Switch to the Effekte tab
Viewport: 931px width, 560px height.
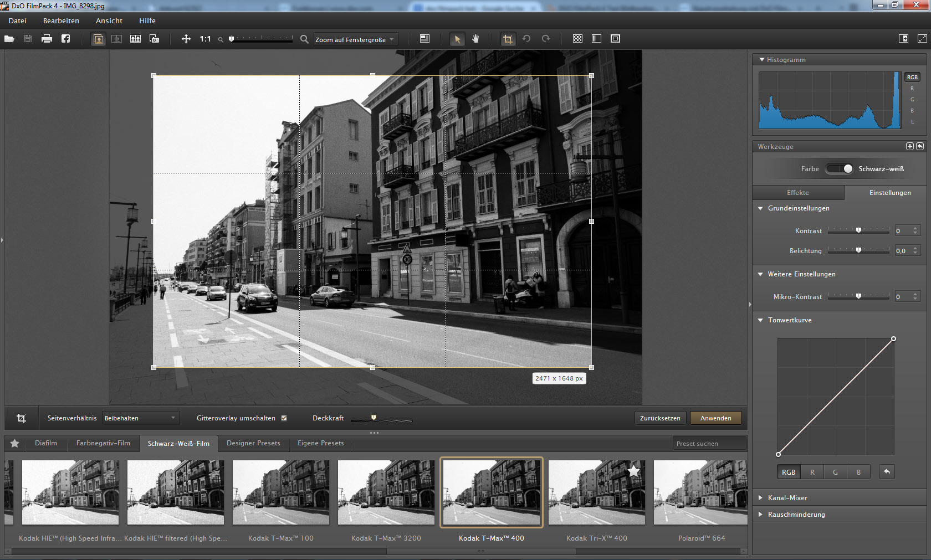[797, 193]
